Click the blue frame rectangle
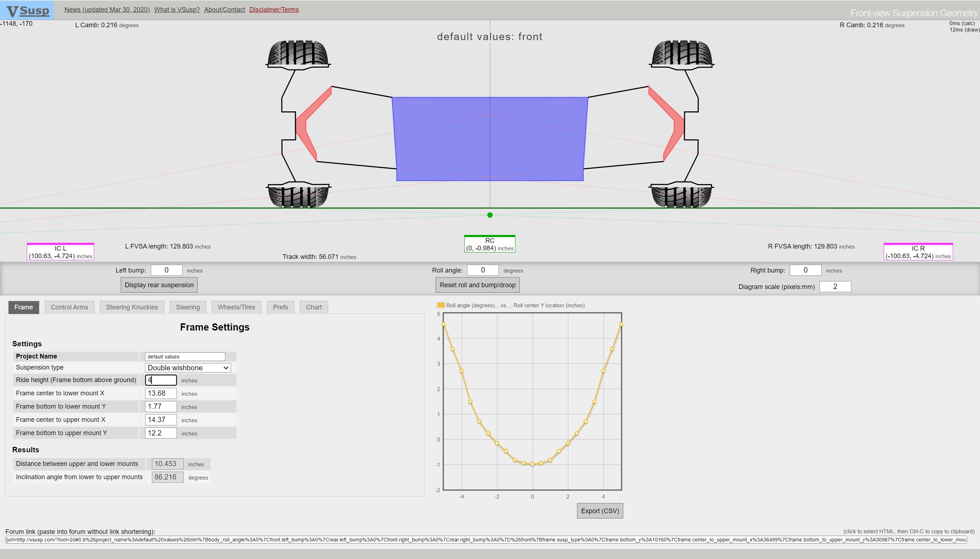This screenshot has height=559, width=980. (490, 139)
